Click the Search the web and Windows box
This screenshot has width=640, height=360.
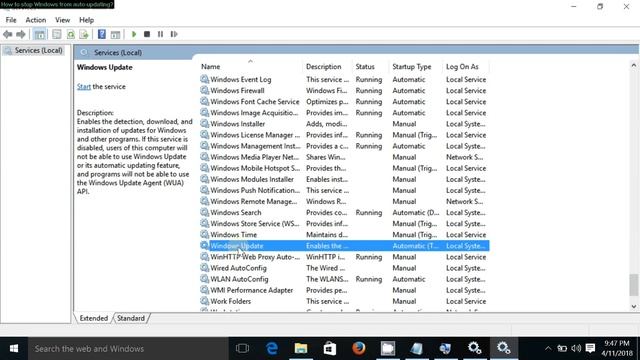point(128,349)
